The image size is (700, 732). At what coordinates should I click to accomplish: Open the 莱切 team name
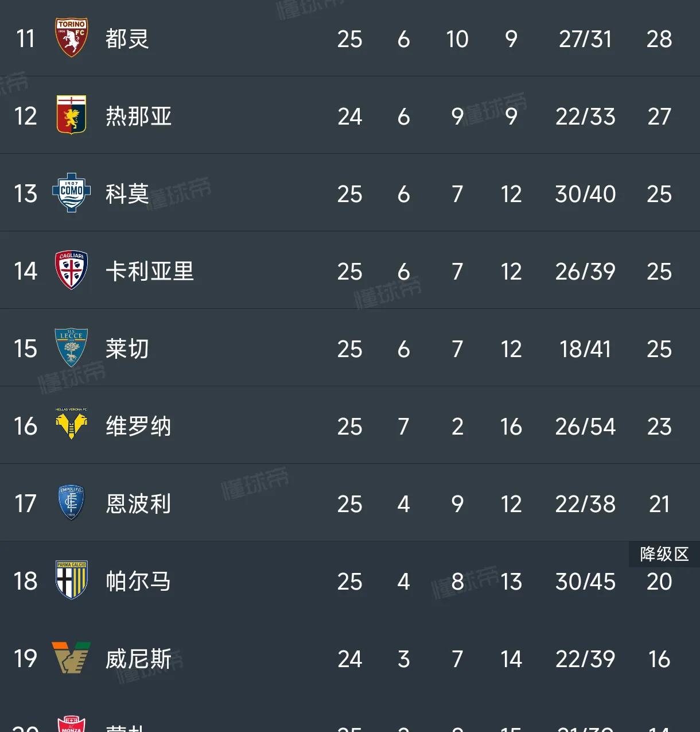127,349
